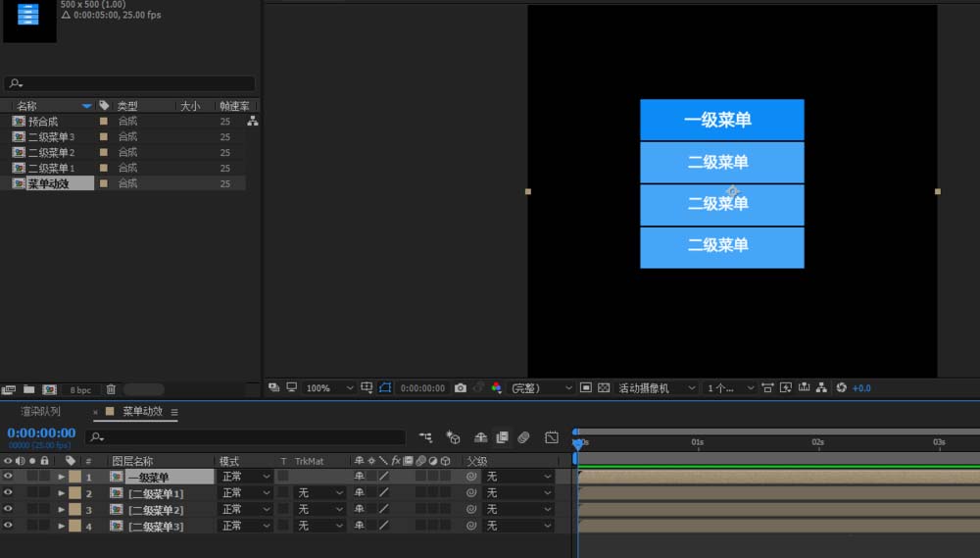Select the 菜单动效 timeline tab

pyautogui.click(x=142, y=412)
